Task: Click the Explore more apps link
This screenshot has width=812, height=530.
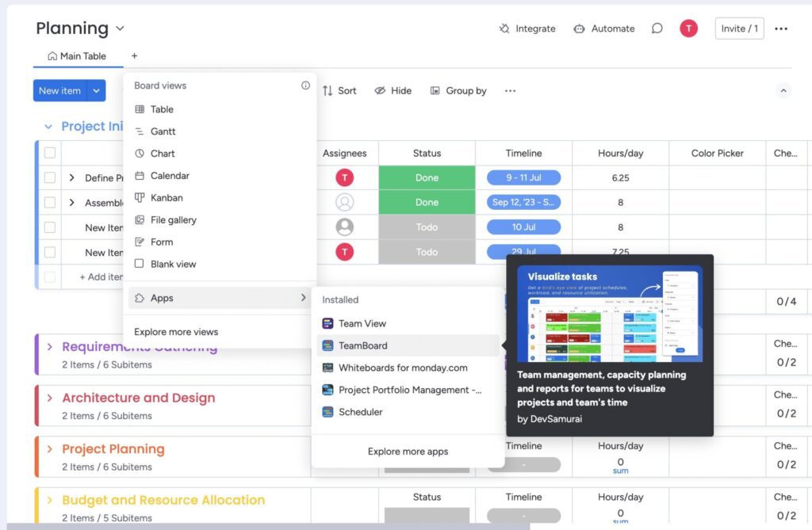Action: coord(407,451)
